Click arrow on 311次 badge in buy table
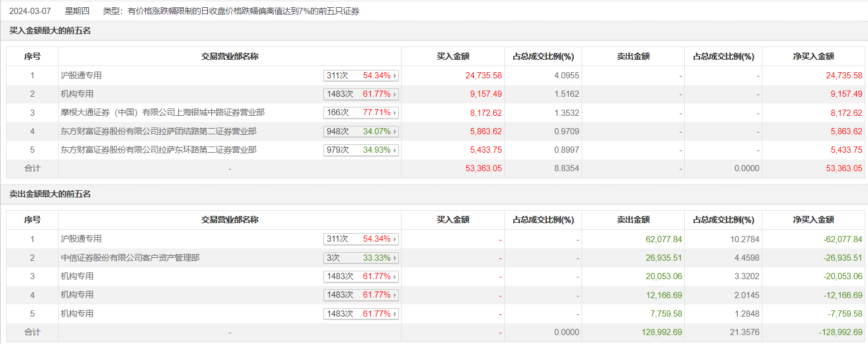 [x=395, y=76]
